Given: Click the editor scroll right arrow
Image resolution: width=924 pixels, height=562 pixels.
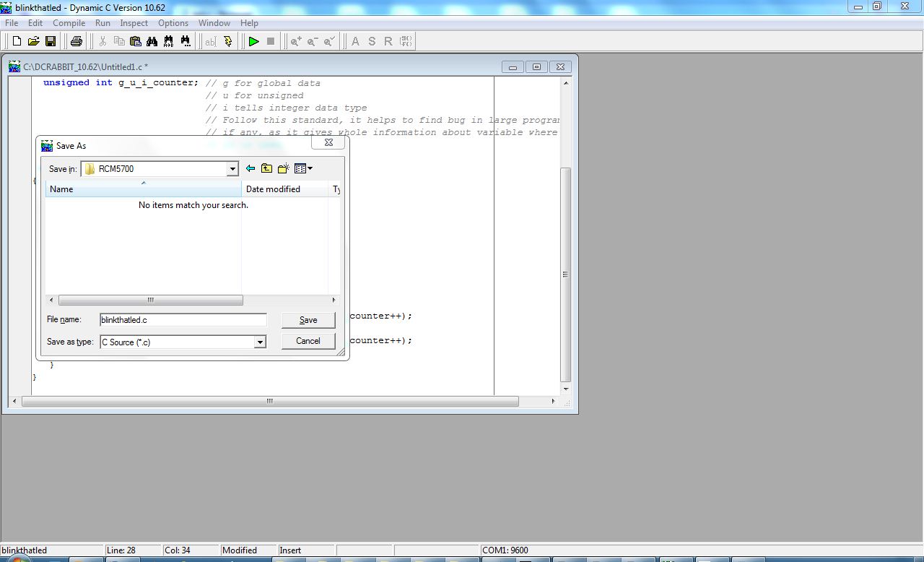Looking at the screenshot, I should 554,401.
